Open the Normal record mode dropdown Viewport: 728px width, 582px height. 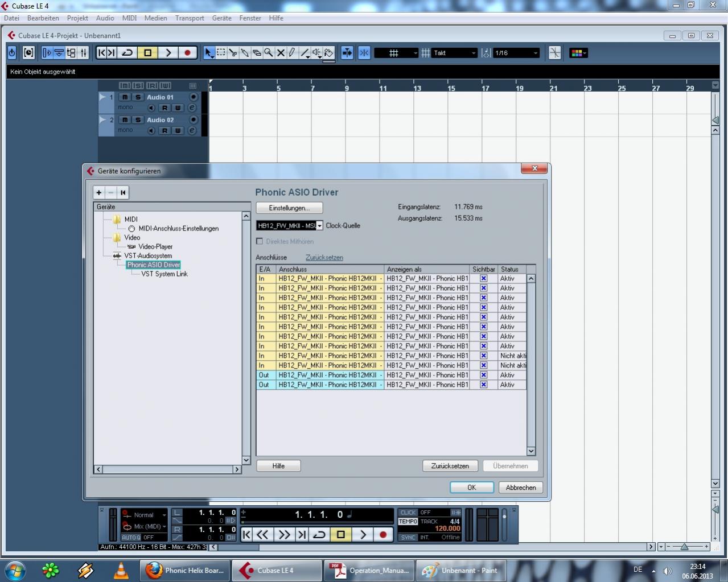pos(145,515)
